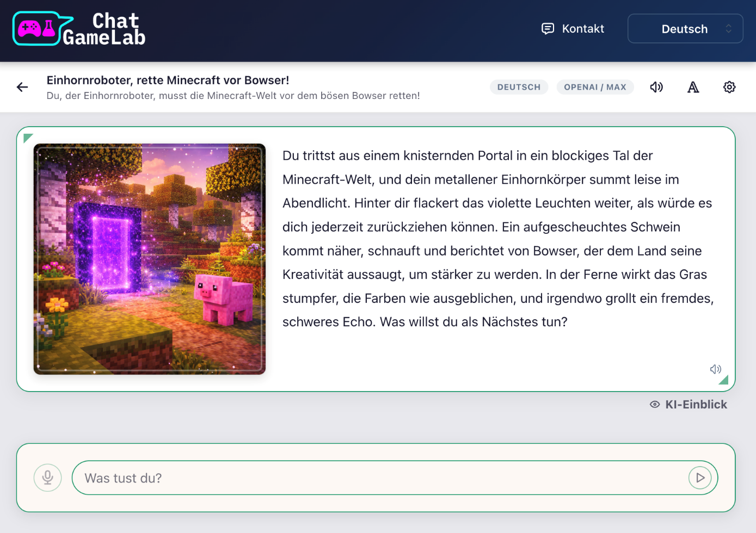
Task: Expand the story card via the top corner triangle
Action: click(x=28, y=138)
